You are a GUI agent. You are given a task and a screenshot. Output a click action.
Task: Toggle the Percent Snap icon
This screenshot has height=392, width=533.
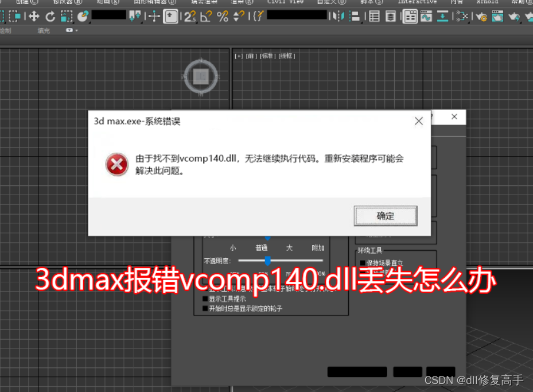click(223, 16)
